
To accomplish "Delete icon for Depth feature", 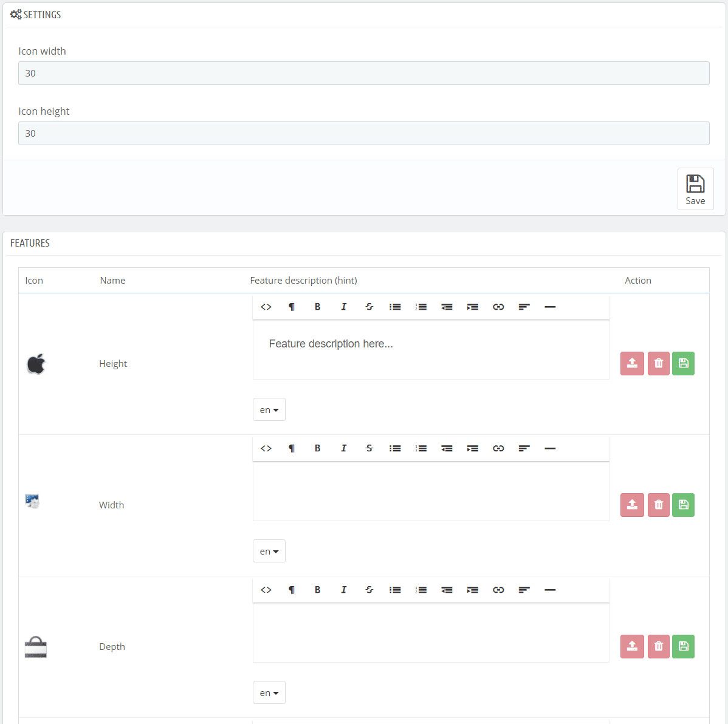I will [x=658, y=646].
